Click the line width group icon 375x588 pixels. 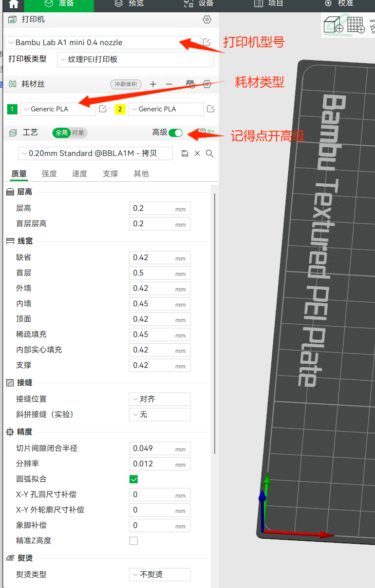tap(10, 241)
